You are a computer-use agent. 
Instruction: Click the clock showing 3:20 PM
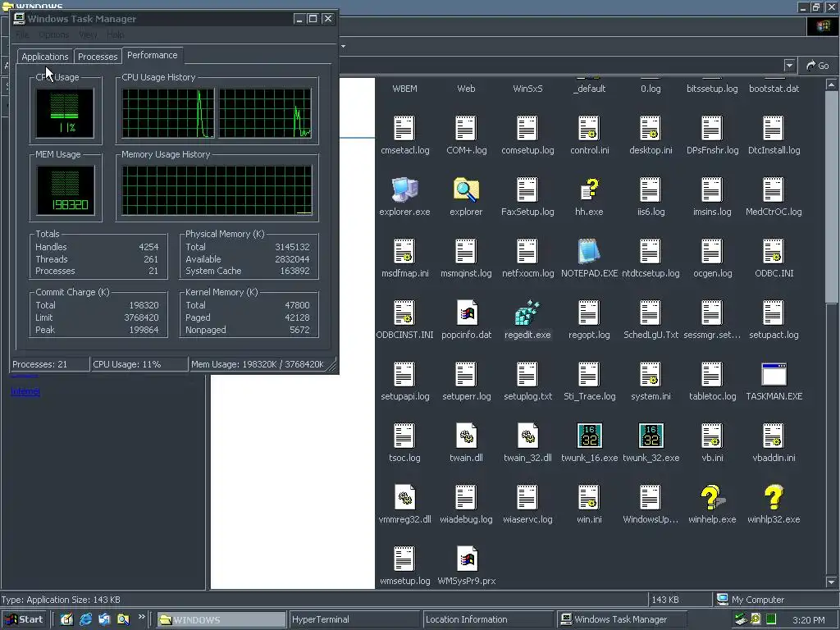pyautogui.click(x=808, y=620)
